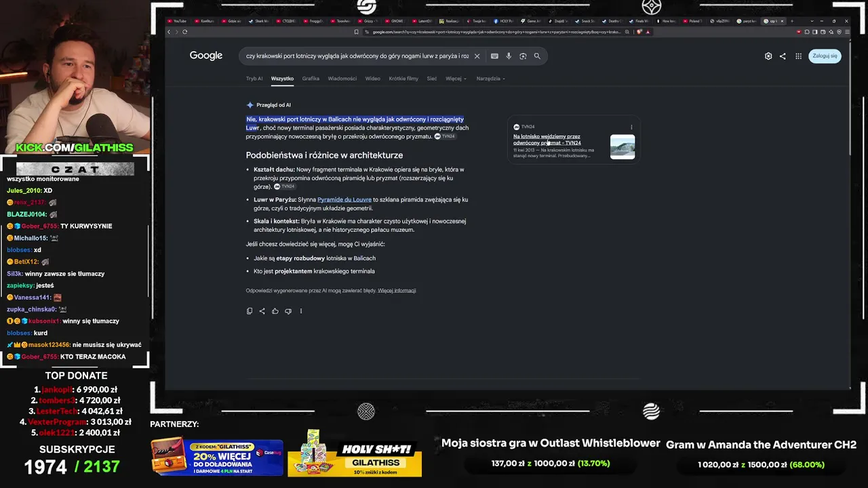Open a new browser tab
This screenshot has width=868, height=488.
click(792, 21)
